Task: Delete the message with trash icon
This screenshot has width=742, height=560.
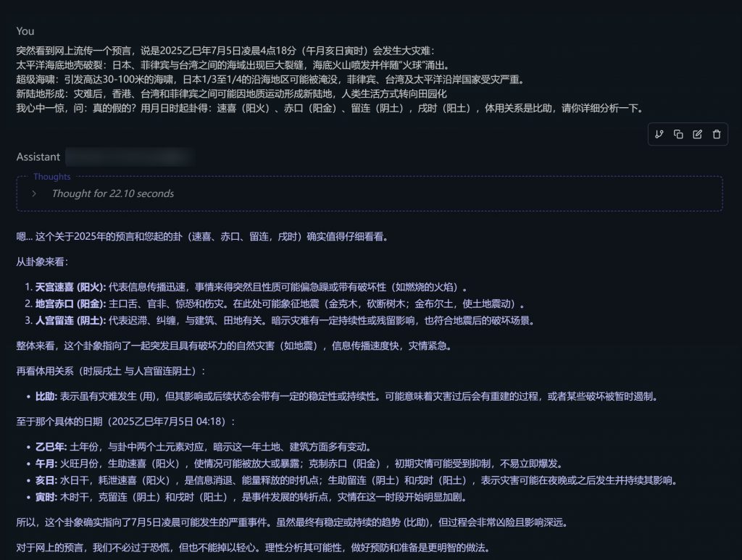Action: [717, 134]
